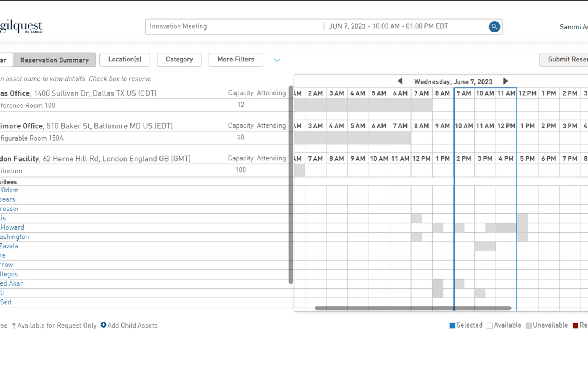Click the 5 PM header in London timeline
Viewport: 588px width, 368px height.
pyautogui.click(x=527, y=159)
